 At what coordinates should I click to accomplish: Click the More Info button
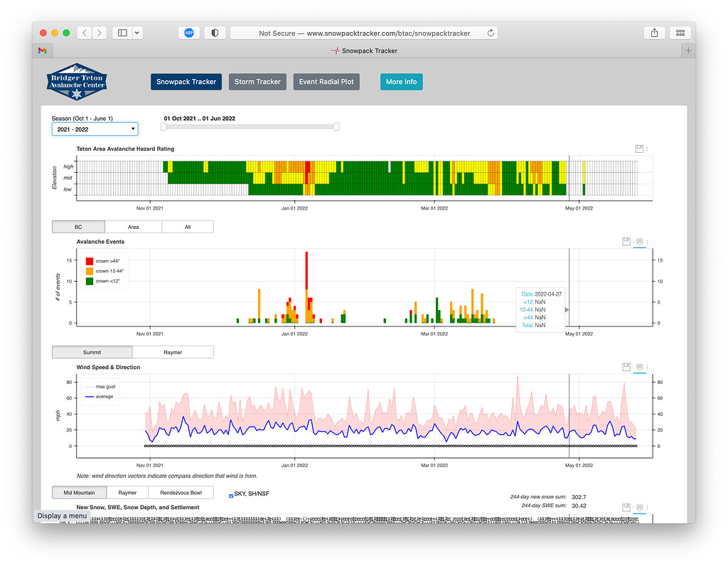(401, 82)
